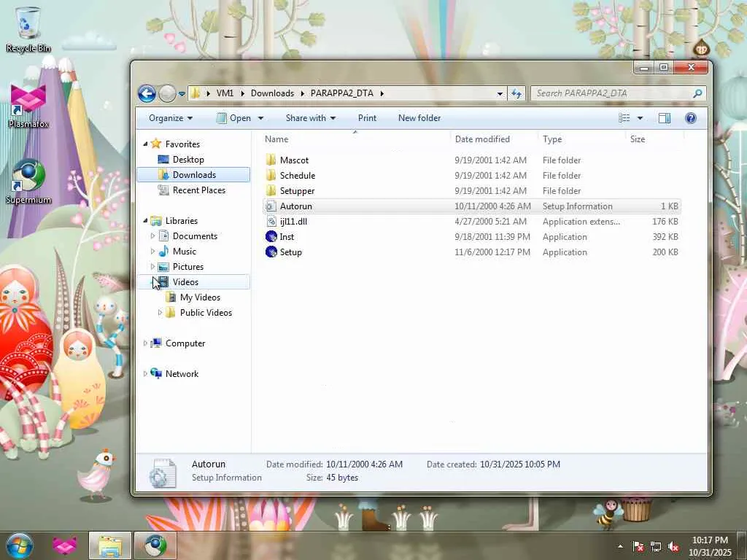Open the Windows Start menu orb
747x560 pixels.
point(20,545)
